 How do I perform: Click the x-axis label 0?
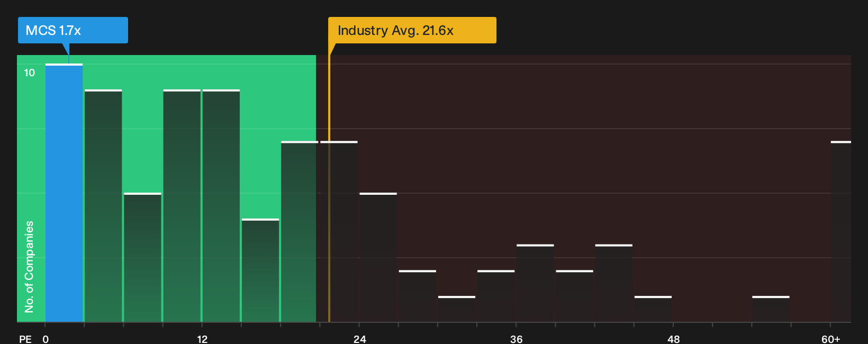pyautogui.click(x=46, y=339)
